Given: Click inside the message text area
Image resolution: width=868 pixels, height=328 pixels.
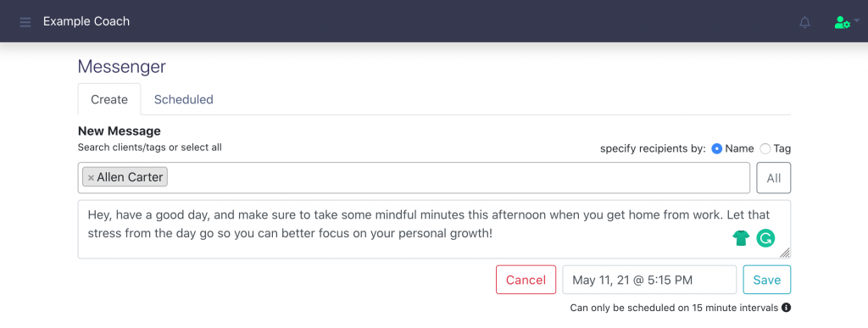Looking at the screenshot, I should click(x=434, y=230).
